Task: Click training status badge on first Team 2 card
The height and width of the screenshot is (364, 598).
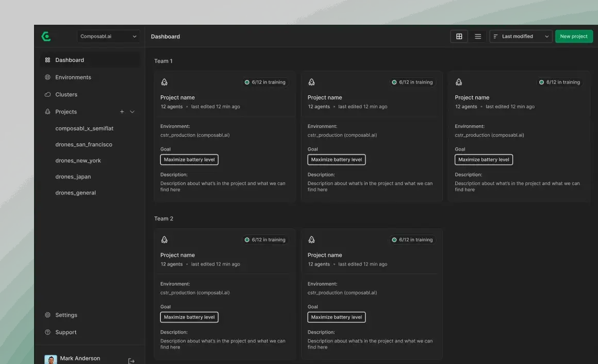Action: (x=265, y=240)
